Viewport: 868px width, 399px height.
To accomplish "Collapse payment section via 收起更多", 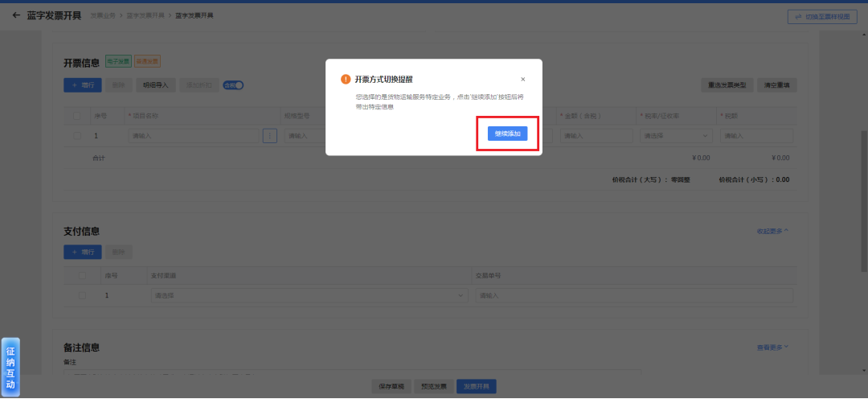I will point(772,231).
